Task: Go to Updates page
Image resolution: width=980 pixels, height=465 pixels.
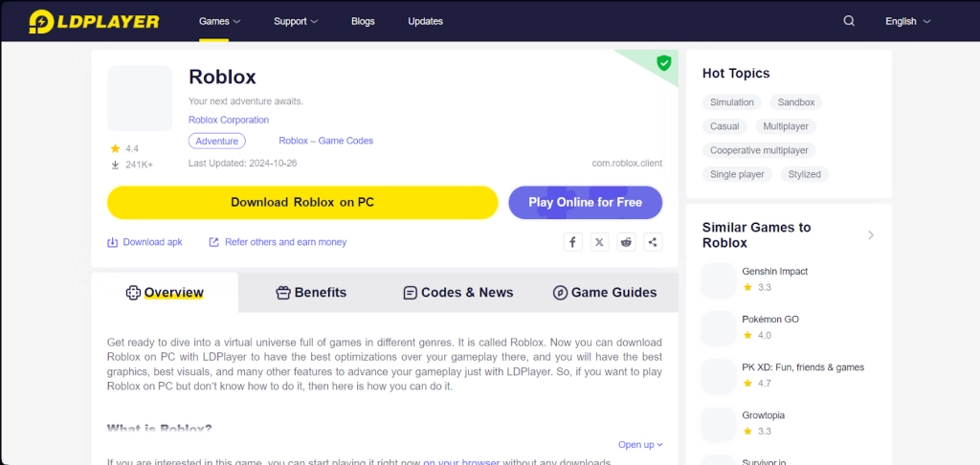Action: tap(426, 21)
